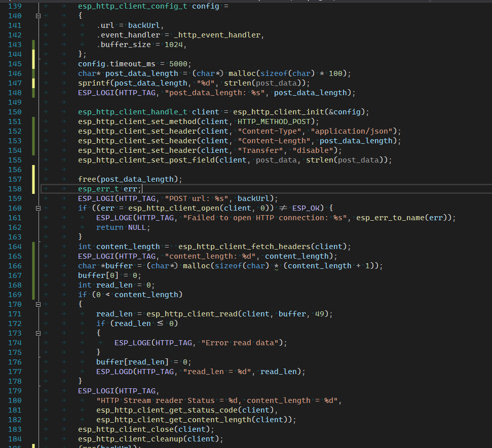Viewport: 492px width, 448px height.
Task: Click esp_http_client_get_content_length on line 182
Action: point(174,420)
